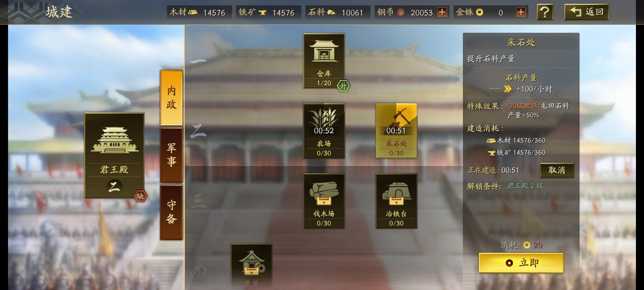Switch to the 军事 military tab
Image resolution: width=644 pixels, height=290 pixels.
click(171, 155)
